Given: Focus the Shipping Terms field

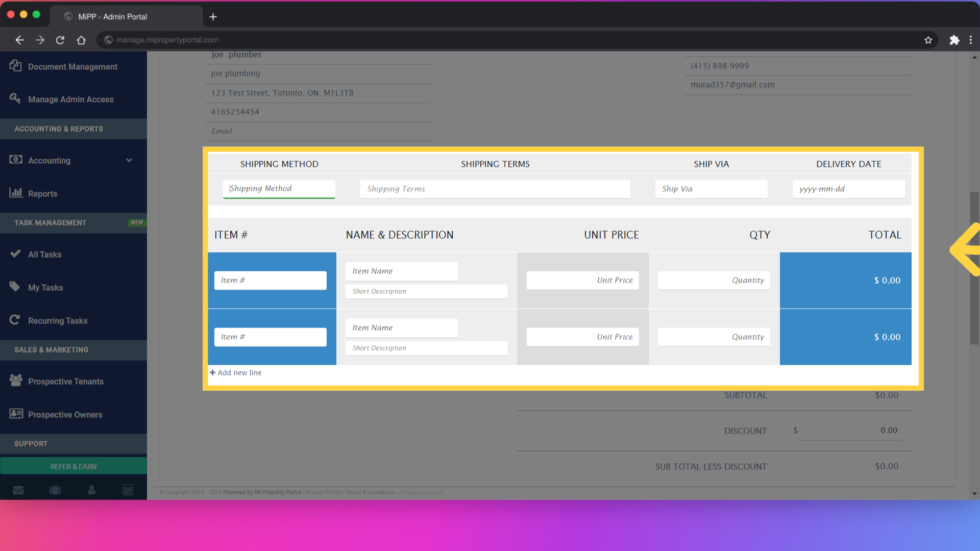Looking at the screenshot, I should (495, 189).
